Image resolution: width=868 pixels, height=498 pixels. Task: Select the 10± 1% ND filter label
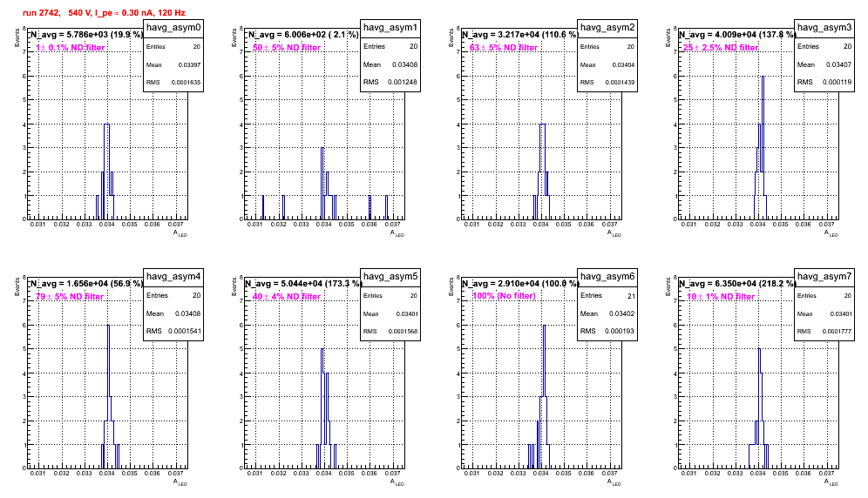click(x=721, y=297)
